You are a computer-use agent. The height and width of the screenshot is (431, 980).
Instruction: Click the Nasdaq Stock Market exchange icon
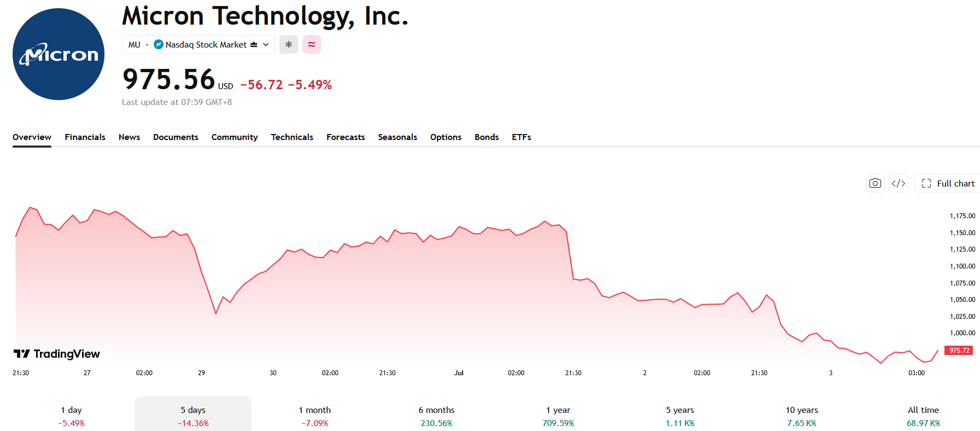click(x=159, y=44)
